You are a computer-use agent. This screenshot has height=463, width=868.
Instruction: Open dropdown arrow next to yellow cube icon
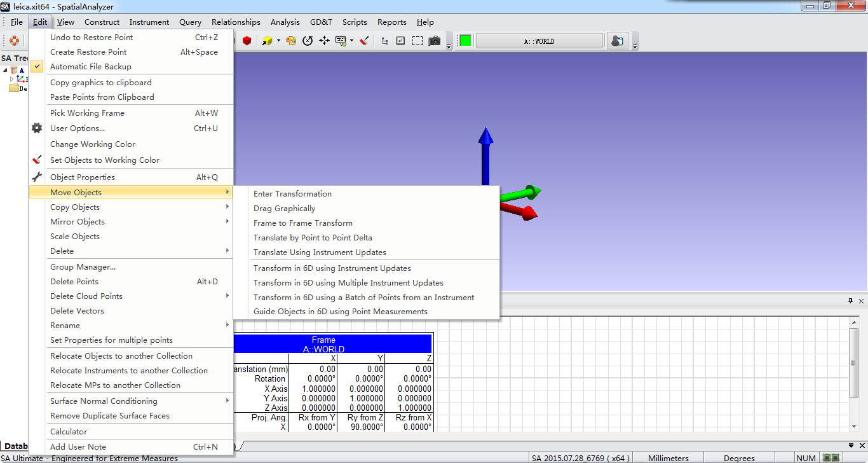pos(278,41)
